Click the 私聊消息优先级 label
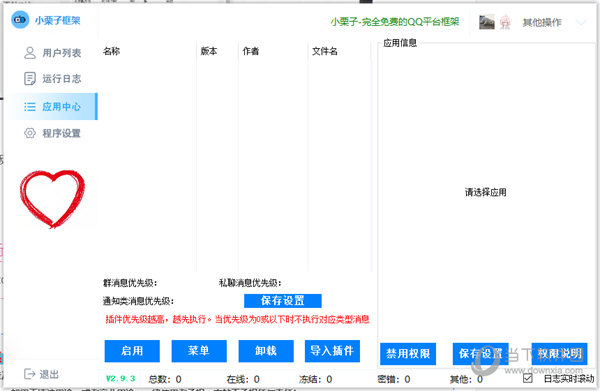This screenshot has height=391, width=600. [250, 283]
